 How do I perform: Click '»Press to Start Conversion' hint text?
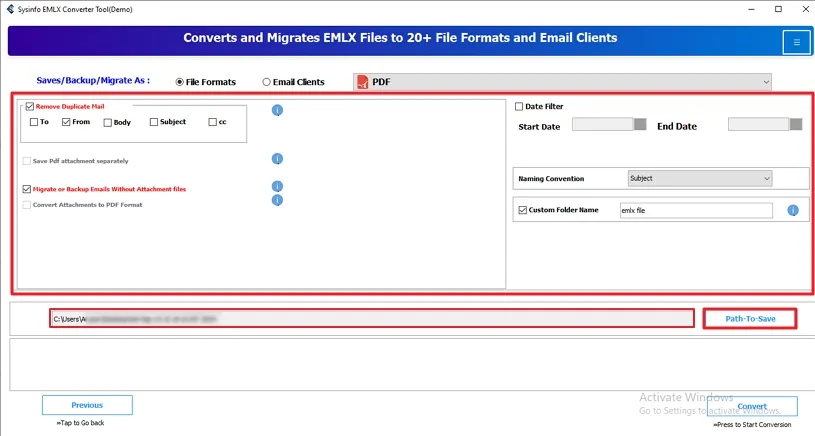[752, 425]
